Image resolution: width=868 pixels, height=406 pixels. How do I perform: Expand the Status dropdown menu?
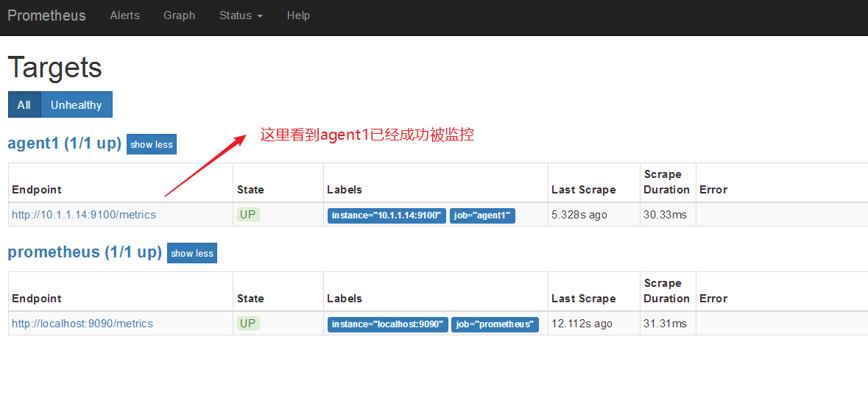pos(241,15)
